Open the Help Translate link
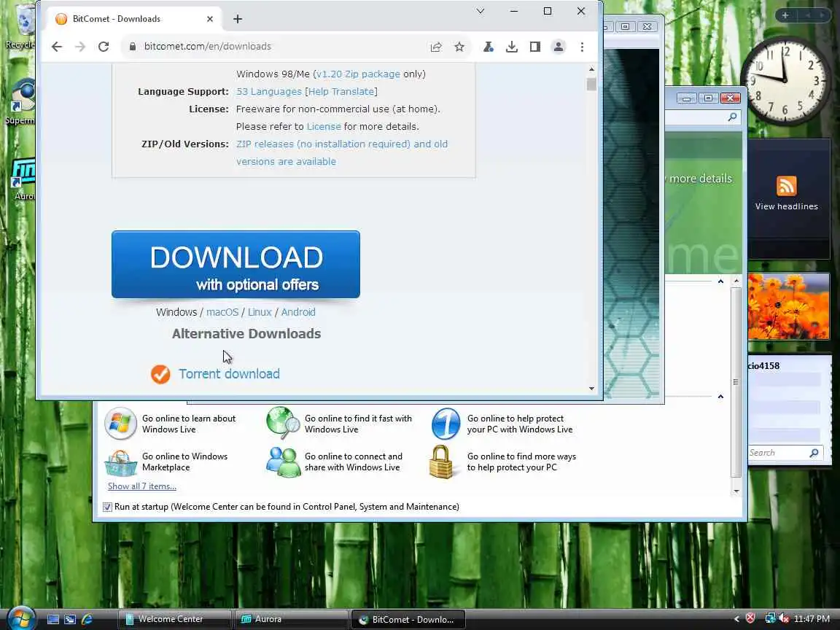The image size is (840, 630). [x=341, y=92]
